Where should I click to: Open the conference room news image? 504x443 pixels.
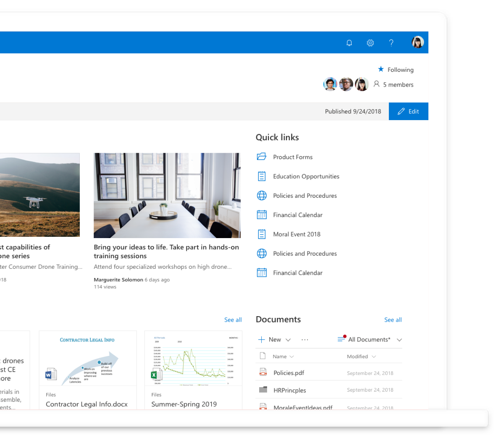[167, 195]
